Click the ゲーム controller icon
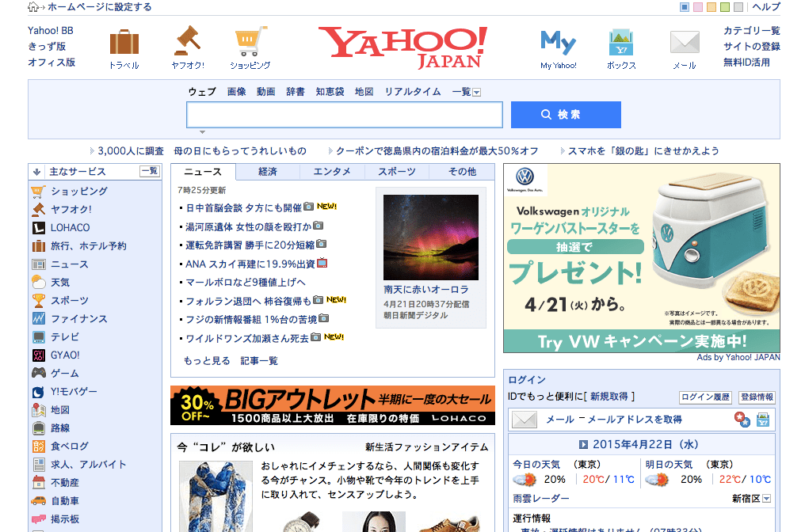 click(x=39, y=373)
